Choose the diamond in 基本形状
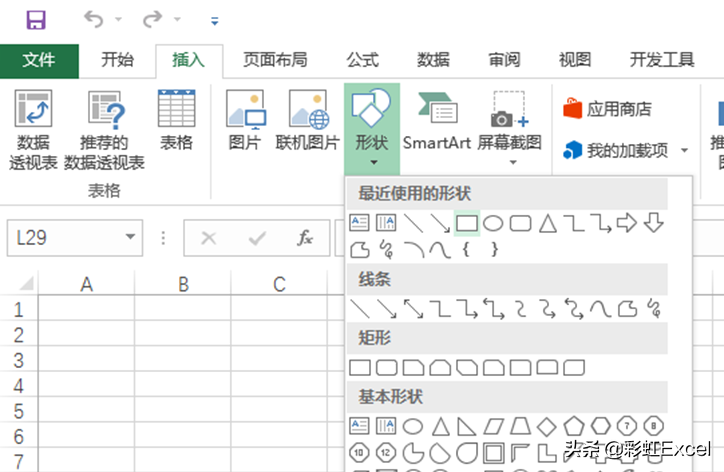724x472 pixels. pos(547,426)
